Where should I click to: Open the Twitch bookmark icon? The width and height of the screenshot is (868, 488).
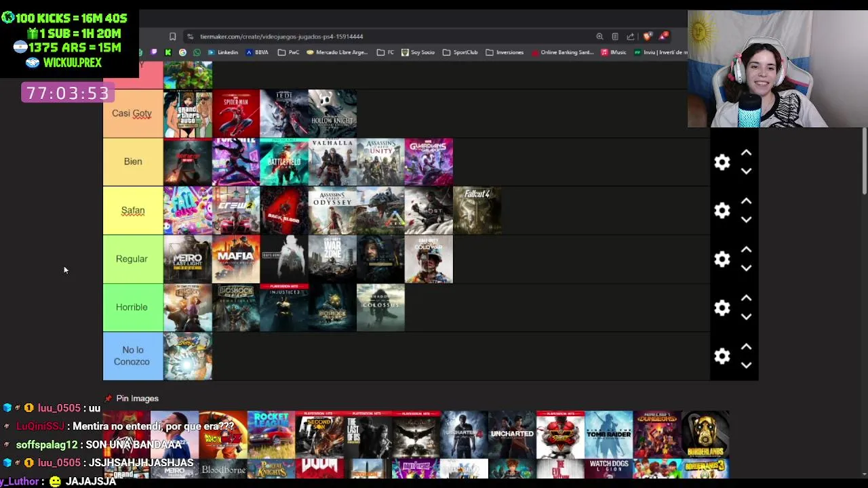pyautogui.click(x=154, y=52)
